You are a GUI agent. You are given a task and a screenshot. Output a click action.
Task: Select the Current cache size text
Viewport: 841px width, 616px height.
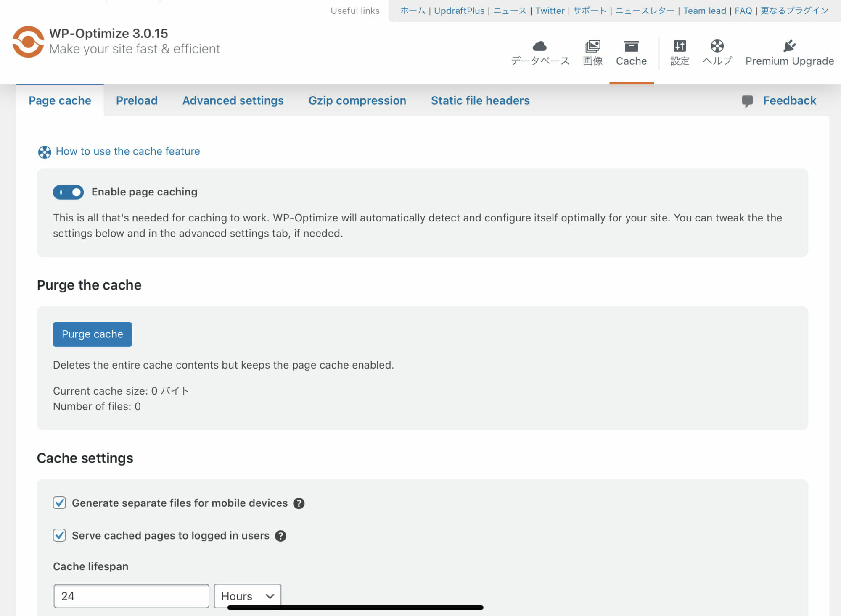(x=121, y=391)
